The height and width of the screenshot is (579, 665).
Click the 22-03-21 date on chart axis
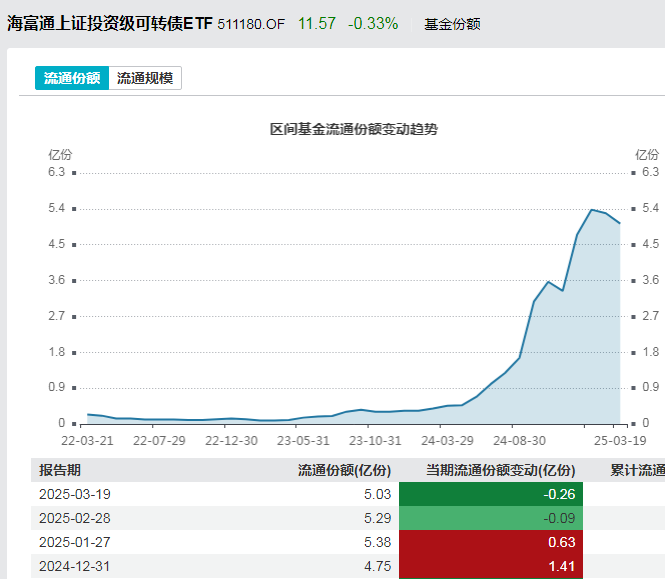pyautogui.click(x=86, y=439)
